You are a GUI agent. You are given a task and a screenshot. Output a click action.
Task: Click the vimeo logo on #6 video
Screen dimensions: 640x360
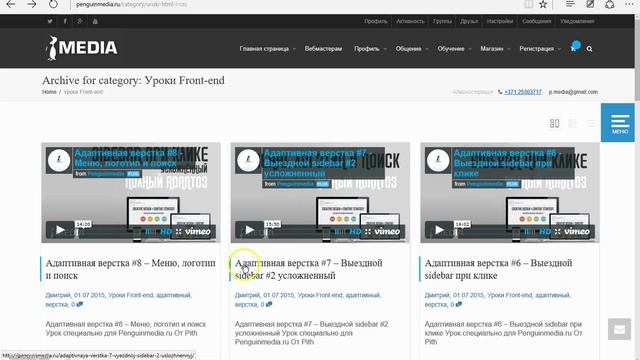(577, 231)
